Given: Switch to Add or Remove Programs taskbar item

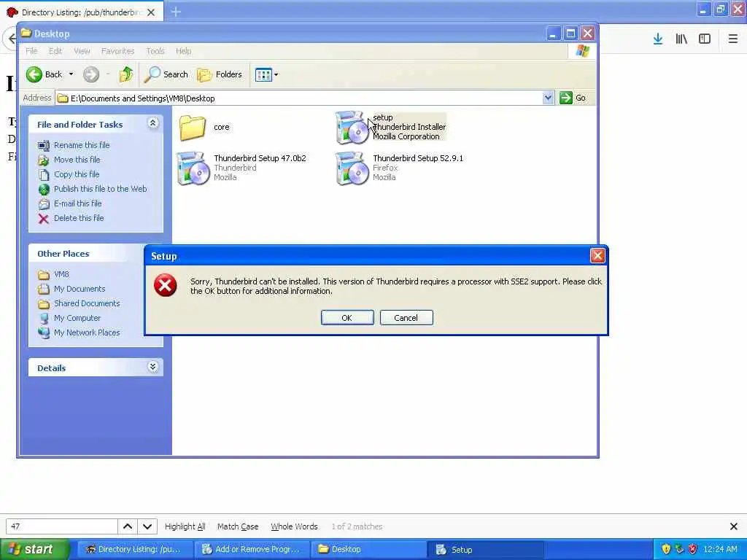Looking at the screenshot, I should 252,549.
